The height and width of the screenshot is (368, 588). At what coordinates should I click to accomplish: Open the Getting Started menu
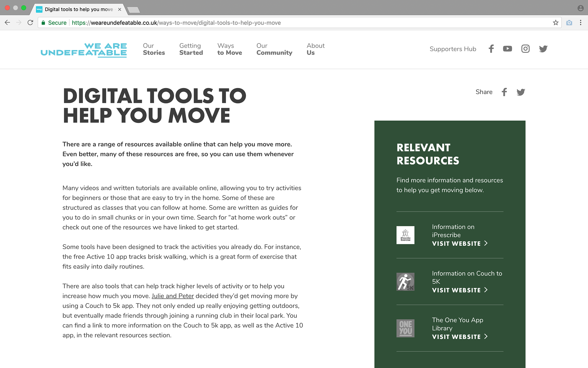tap(191, 49)
